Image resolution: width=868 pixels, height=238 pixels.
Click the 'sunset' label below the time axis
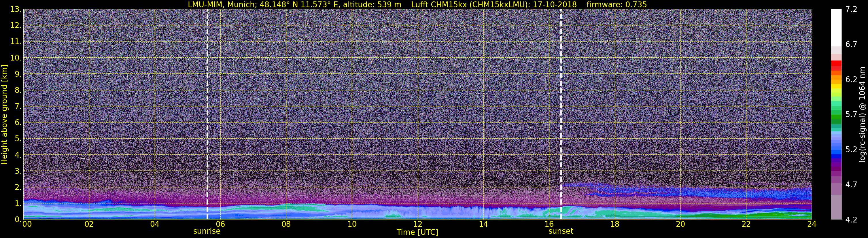561,231
